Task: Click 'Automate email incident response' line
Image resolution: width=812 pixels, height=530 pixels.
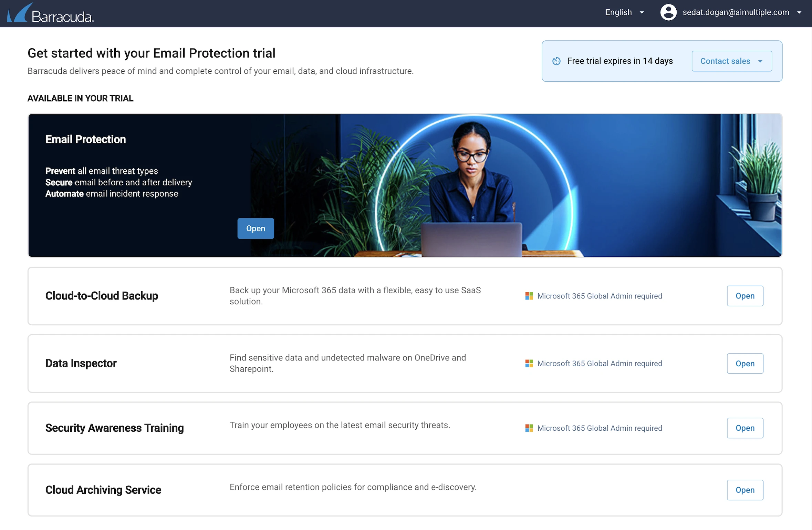Action: (x=112, y=194)
